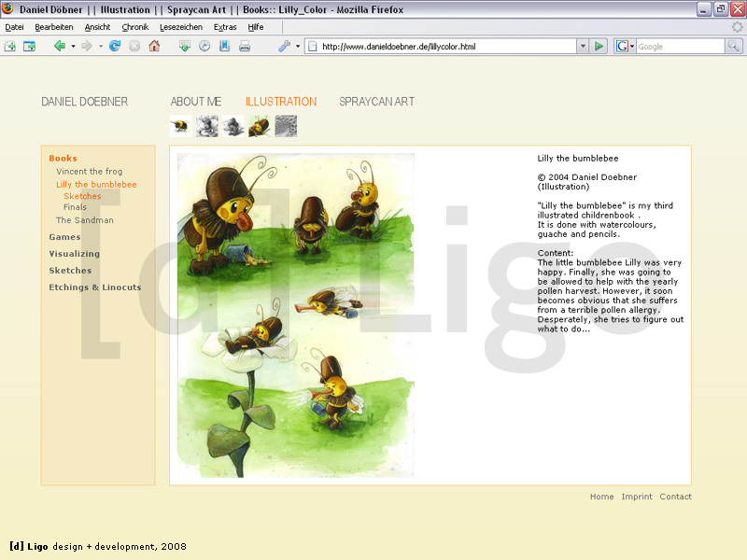Image resolution: width=747 pixels, height=560 pixels.
Task: Expand the address bar URL history dropdown
Action: tap(583, 46)
